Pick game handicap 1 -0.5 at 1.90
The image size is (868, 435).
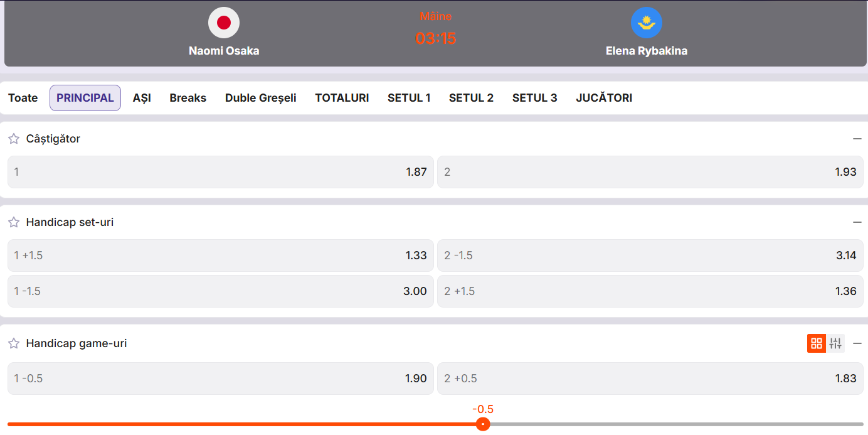point(221,379)
